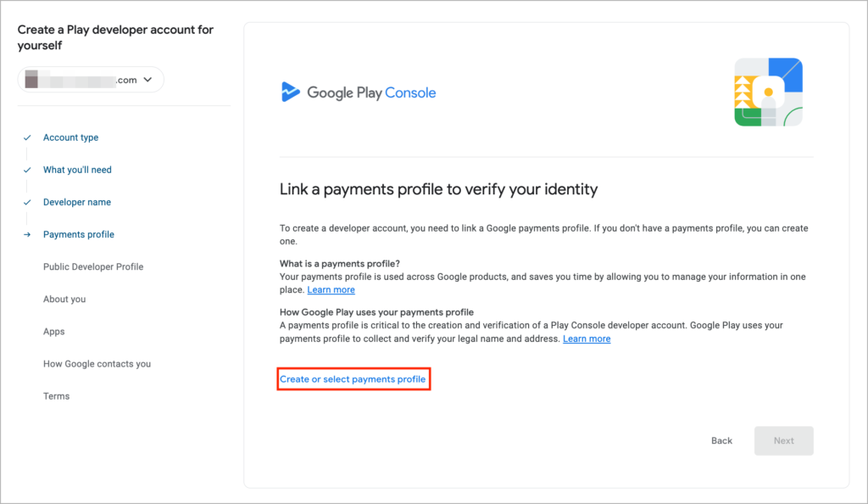Image resolution: width=868 pixels, height=504 pixels.
Task: Select How Google contacts you step
Action: point(97,364)
